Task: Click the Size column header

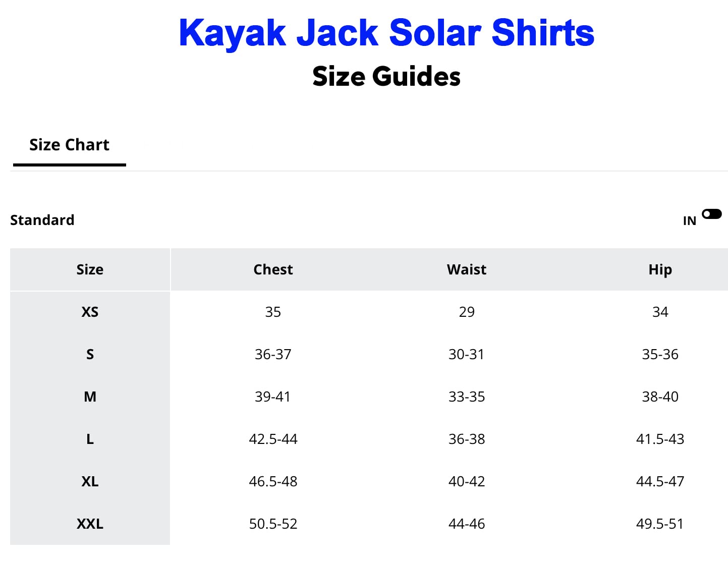Action: 90,269
